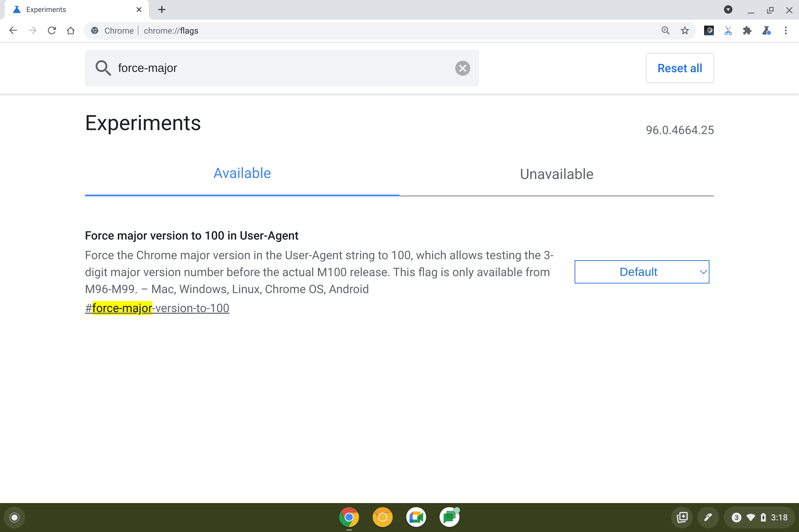The width and height of the screenshot is (799, 532).
Task: Click the force-major search input field
Action: pos(282,68)
